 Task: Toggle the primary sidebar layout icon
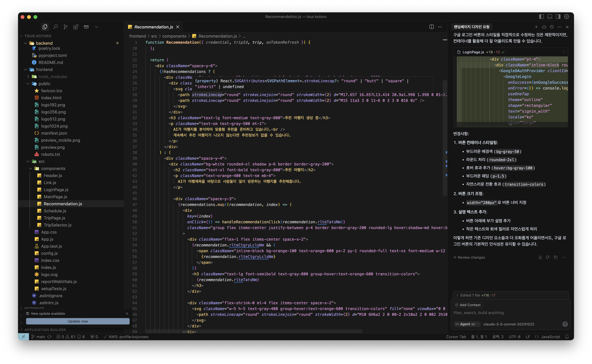(x=541, y=17)
